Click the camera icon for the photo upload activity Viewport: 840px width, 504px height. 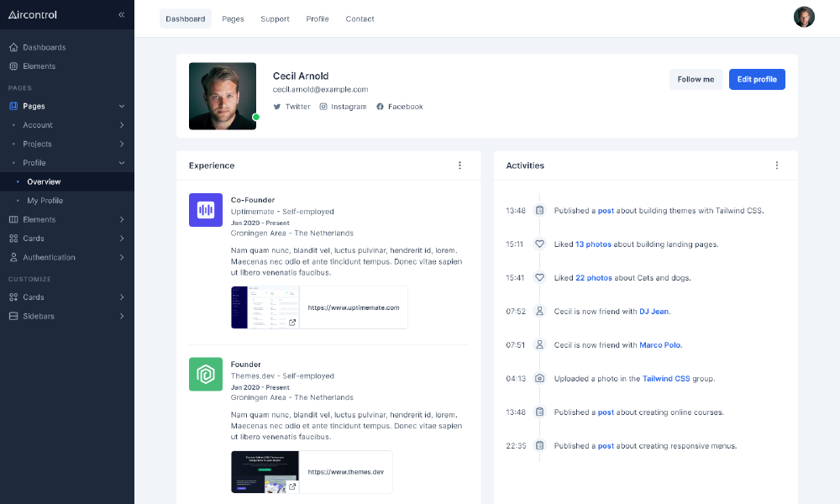click(x=541, y=378)
